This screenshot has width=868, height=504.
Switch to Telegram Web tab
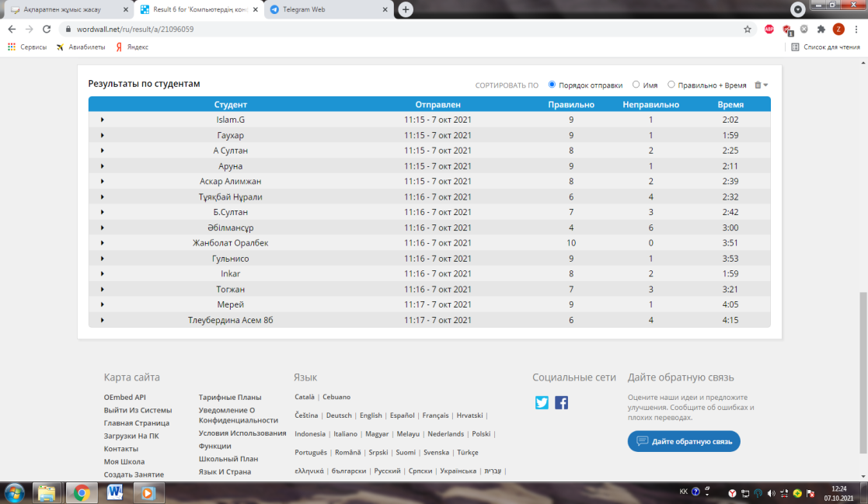[x=329, y=9]
